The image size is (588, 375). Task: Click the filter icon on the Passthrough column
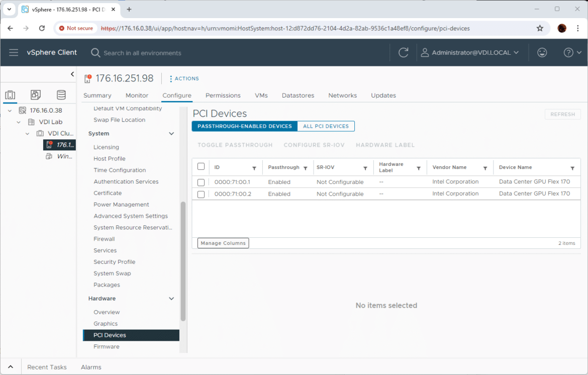click(305, 168)
